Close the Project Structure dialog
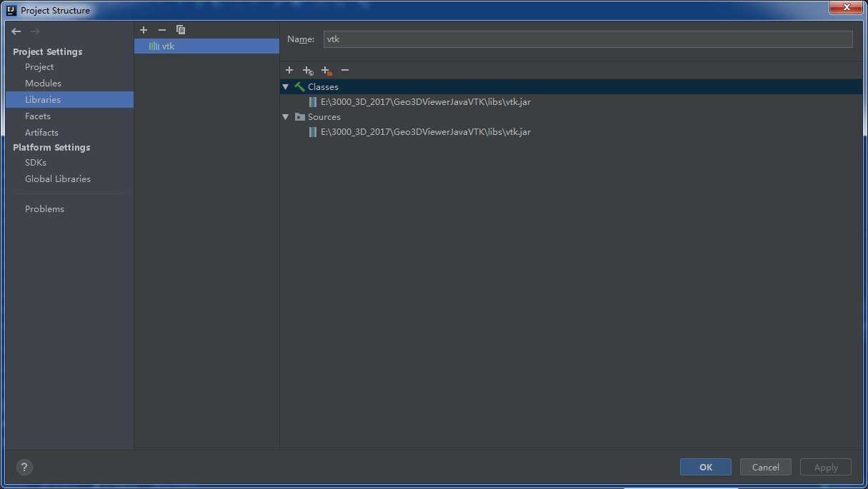The image size is (868, 489). (847, 7)
